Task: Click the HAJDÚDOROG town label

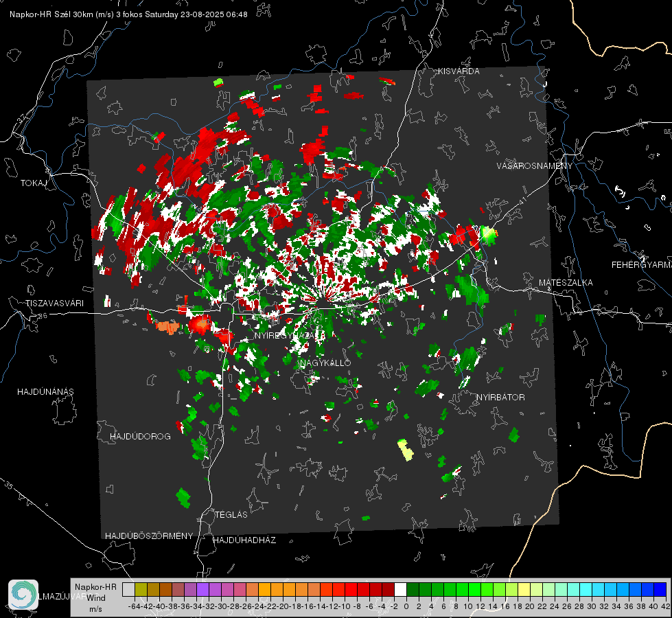Action: point(140,437)
